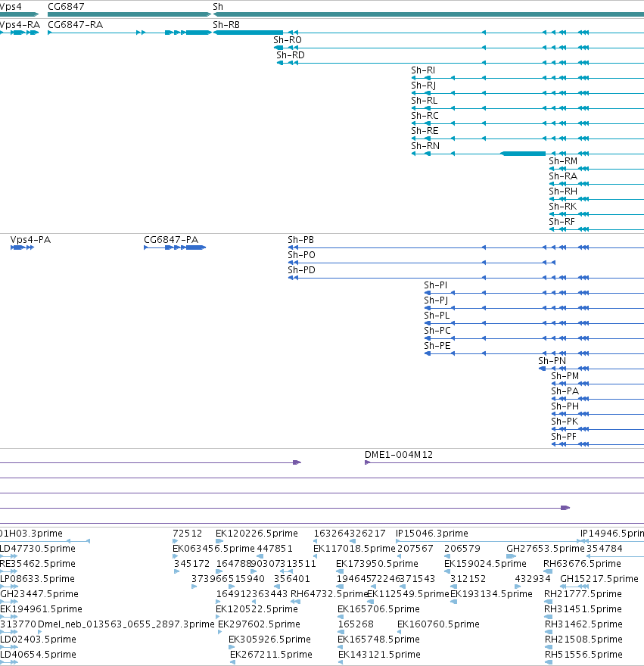Click EST Dmel_neb_013563_0655_2897.3prime
Screen dimensions: 644x666
click(x=126, y=624)
